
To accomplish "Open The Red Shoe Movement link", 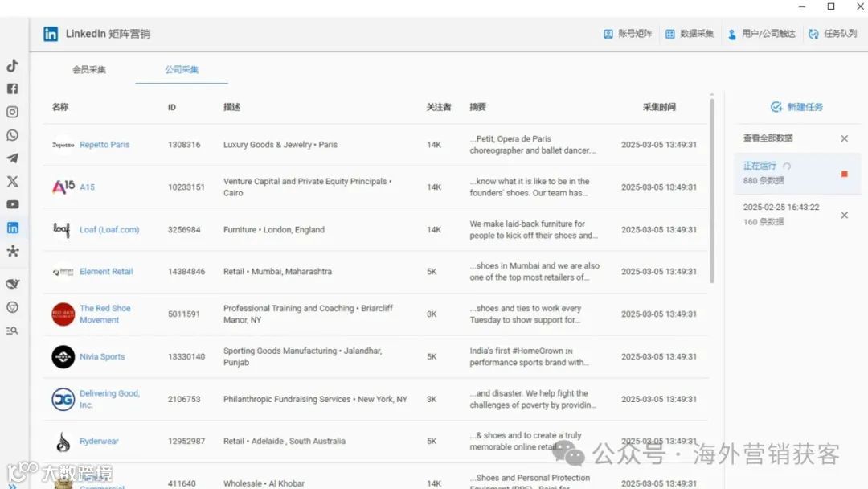I will tap(105, 314).
